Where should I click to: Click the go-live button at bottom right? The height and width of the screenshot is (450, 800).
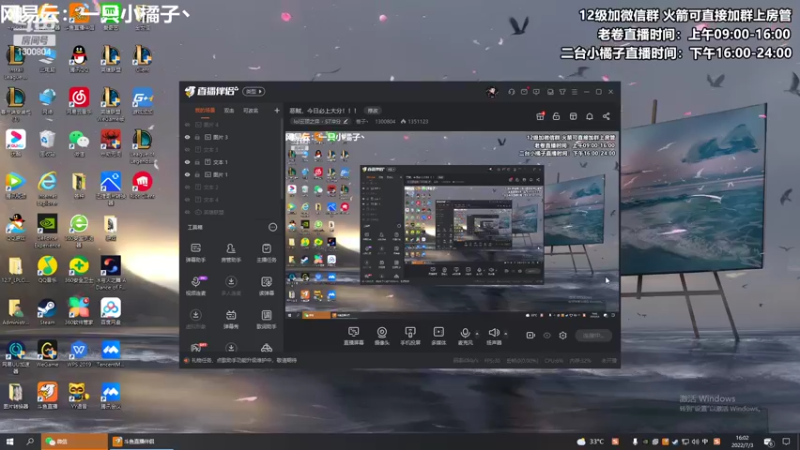tap(593, 335)
